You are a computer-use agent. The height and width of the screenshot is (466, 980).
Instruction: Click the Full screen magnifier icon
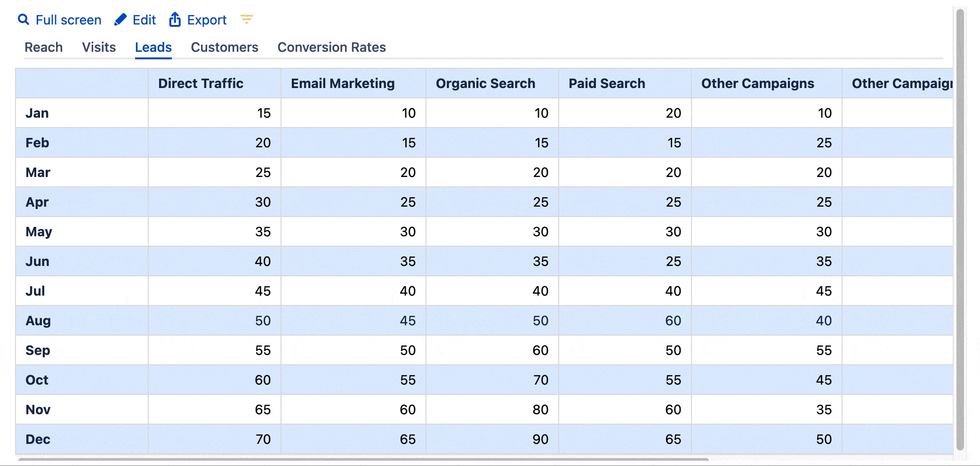pos(24,20)
